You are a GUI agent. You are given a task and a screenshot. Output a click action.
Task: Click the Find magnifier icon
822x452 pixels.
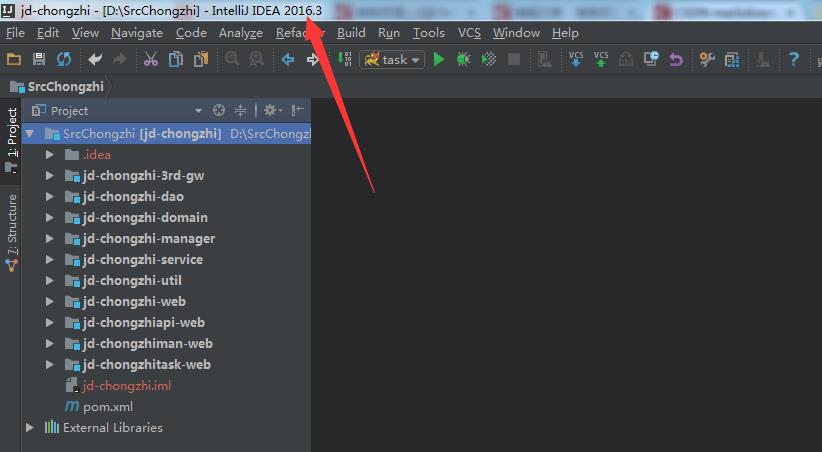click(x=232, y=59)
